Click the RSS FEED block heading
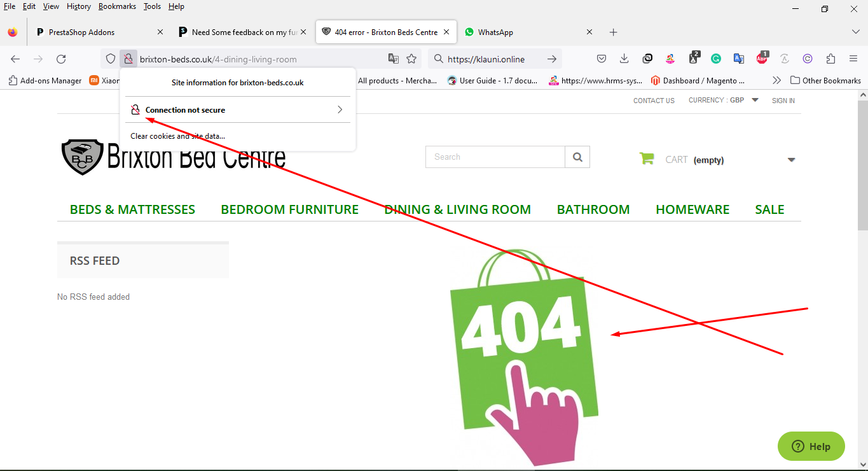 click(95, 261)
